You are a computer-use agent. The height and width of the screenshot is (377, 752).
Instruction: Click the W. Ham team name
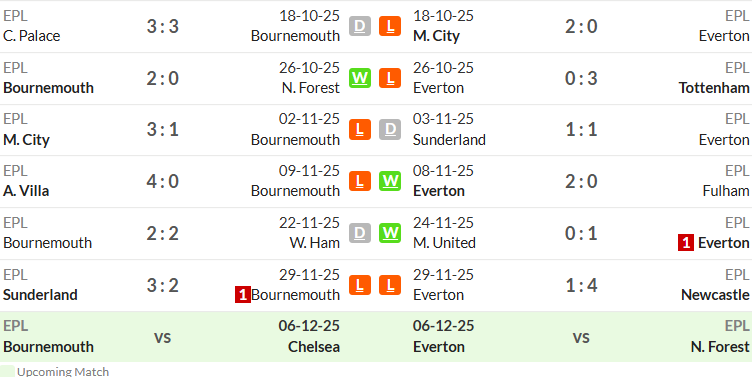coord(315,243)
